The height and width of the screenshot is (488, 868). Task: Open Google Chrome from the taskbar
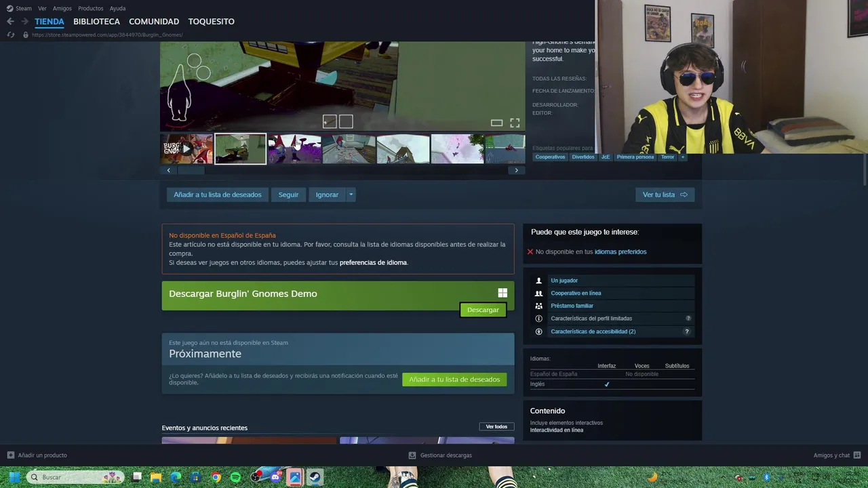[216, 477]
